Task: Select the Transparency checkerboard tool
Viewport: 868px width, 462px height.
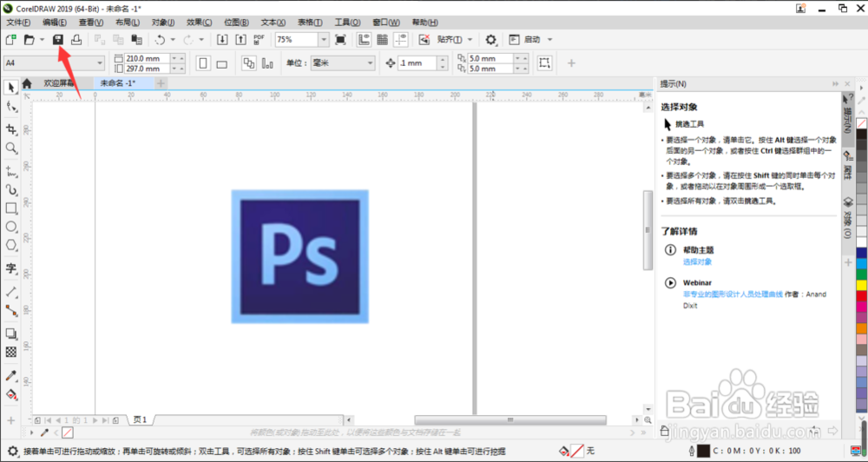Action: coord(11,352)
